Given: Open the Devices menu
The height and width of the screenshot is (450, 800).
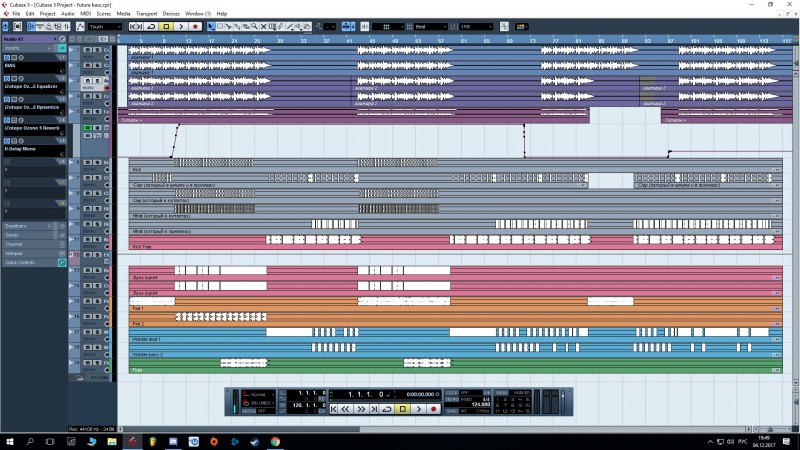Looking at the screenshot, I should (x=171, y=14).
